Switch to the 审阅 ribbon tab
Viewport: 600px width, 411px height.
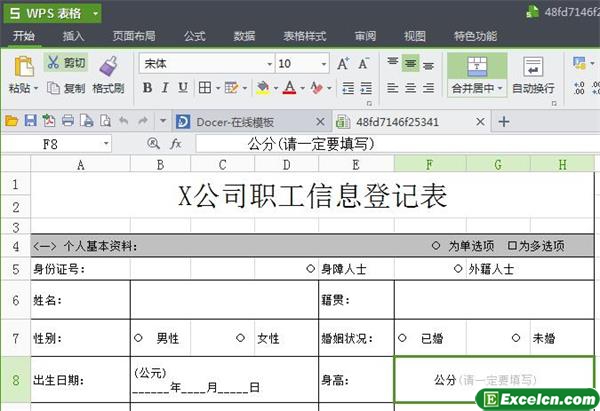(365, 36)
